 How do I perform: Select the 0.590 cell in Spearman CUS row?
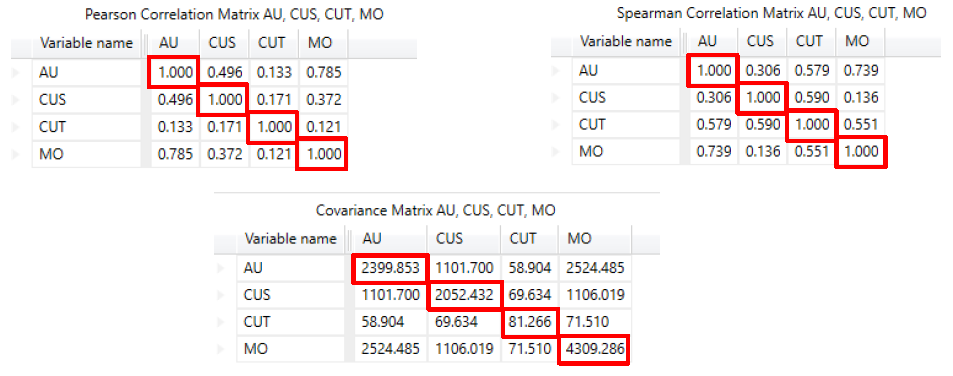tap(811, 98)
